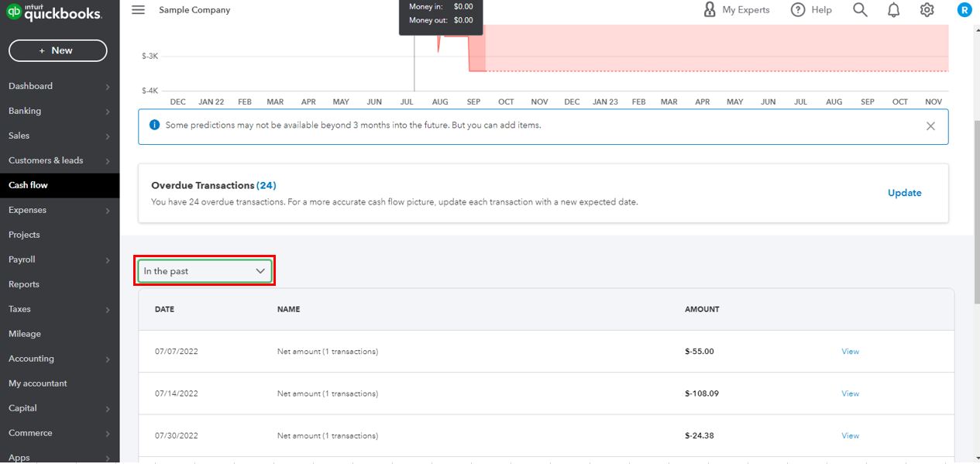Open Banking in the sidebar
Screen dimensions: 980x464
[x=25, y=111]
